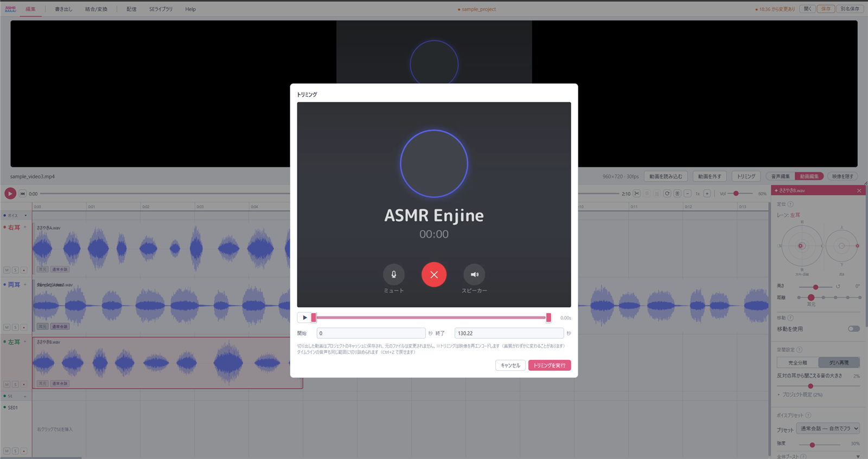Mute the 右耳 track
Screen dimensions: 868x459
pyautogui.click(x=7, y=270)
